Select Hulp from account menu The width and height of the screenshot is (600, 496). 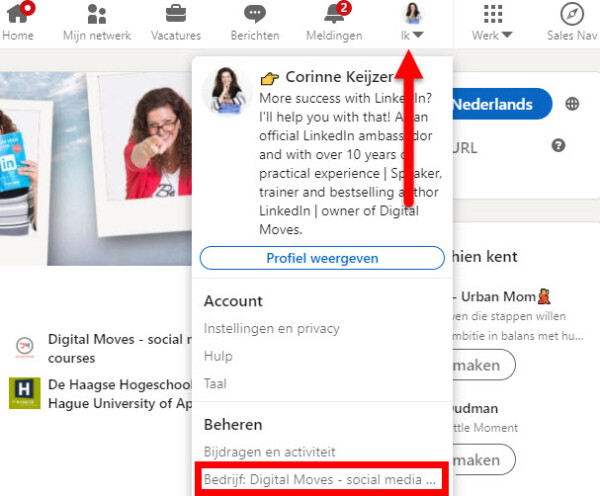[x=218, y=355]
